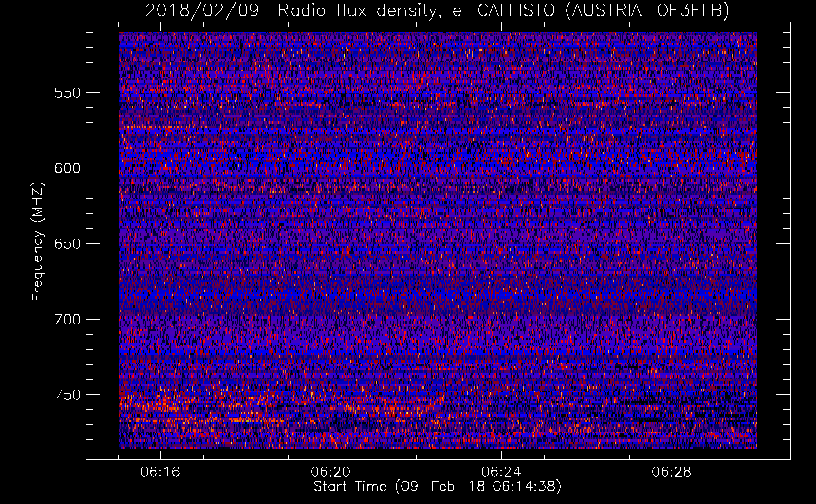Click the 06:16 time tick label

tap(160, 472)
